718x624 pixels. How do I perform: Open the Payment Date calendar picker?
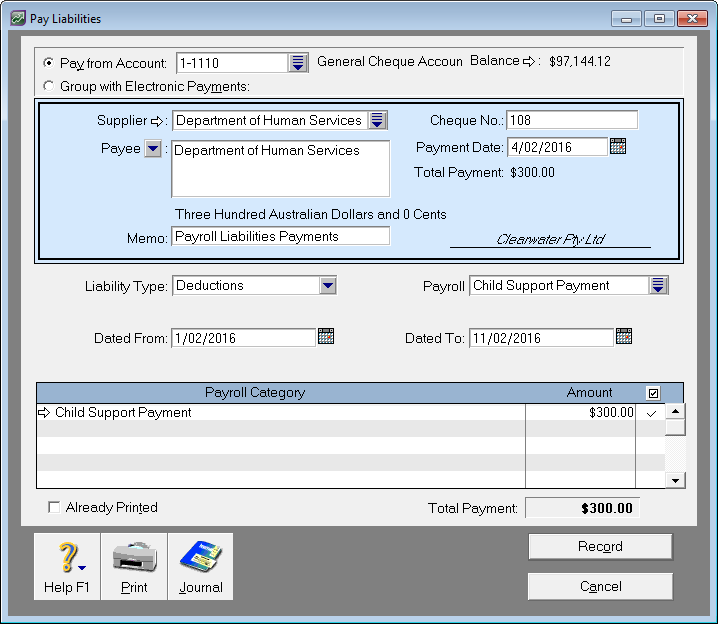[618, 147]
